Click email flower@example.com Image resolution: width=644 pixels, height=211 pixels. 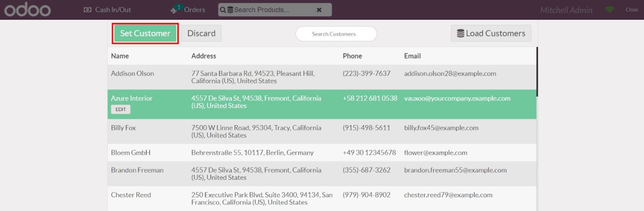click(436, 153)
